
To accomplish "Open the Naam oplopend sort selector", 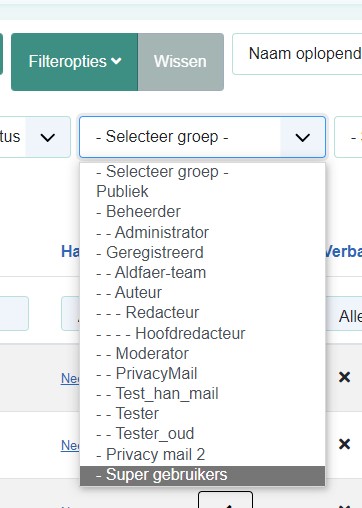I will click(x=297, y=54).
